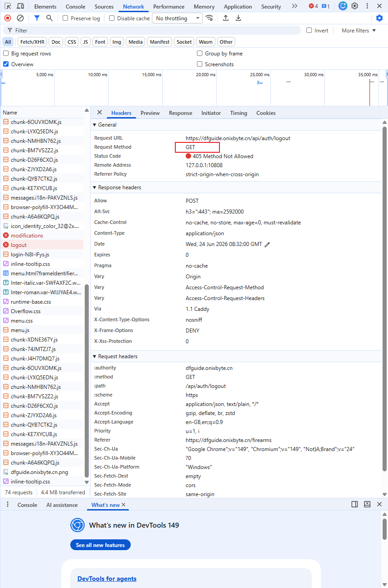Open the AI assistance icon in the top bar
This screenshot has height=588, width=388.
343,6
